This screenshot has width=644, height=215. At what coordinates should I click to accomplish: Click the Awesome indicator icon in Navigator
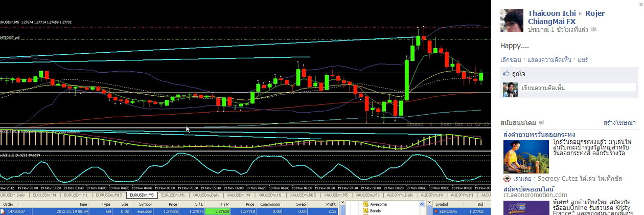365,204
